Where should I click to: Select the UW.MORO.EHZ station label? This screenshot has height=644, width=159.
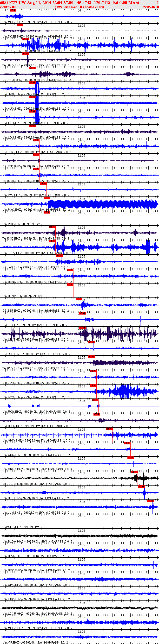point(37,22)
